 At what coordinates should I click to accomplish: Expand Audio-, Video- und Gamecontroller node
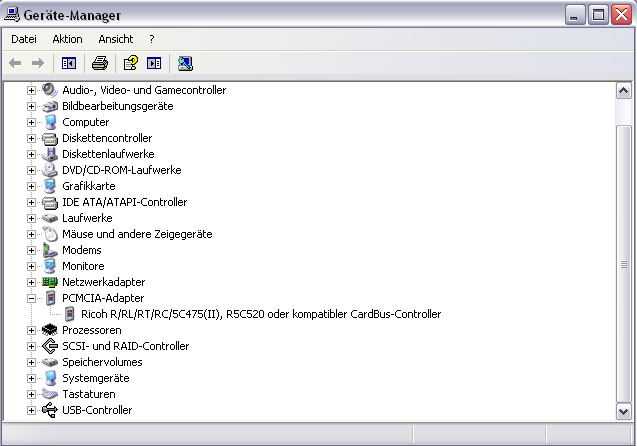tap(32, 90)
